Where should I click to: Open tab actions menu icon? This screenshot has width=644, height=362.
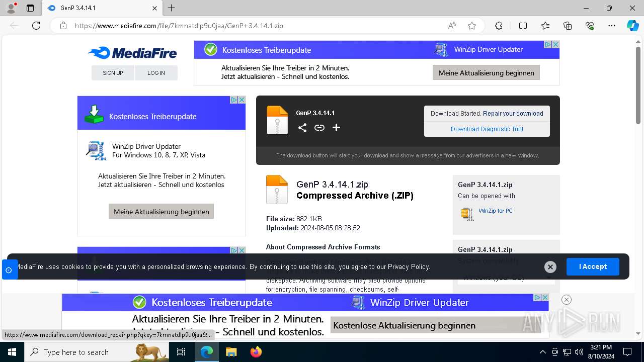[x=30, y=8]
